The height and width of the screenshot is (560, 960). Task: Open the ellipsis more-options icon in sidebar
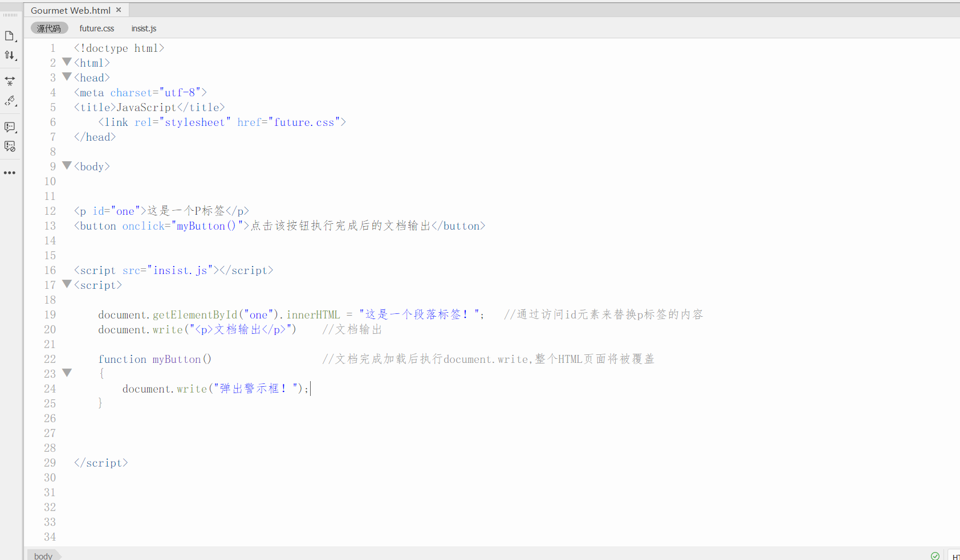(10, 173)
